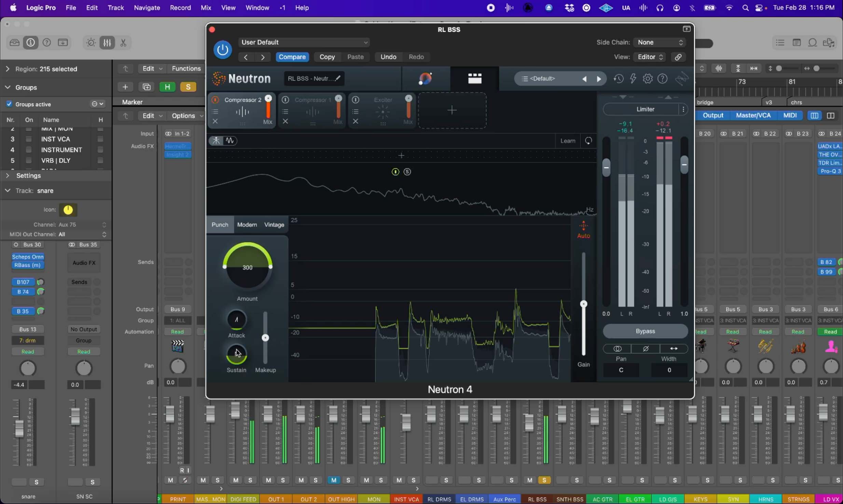The height and width of the screenshot is (504, 843).
Task: Click the Learn button
Action: pos(568,141)
